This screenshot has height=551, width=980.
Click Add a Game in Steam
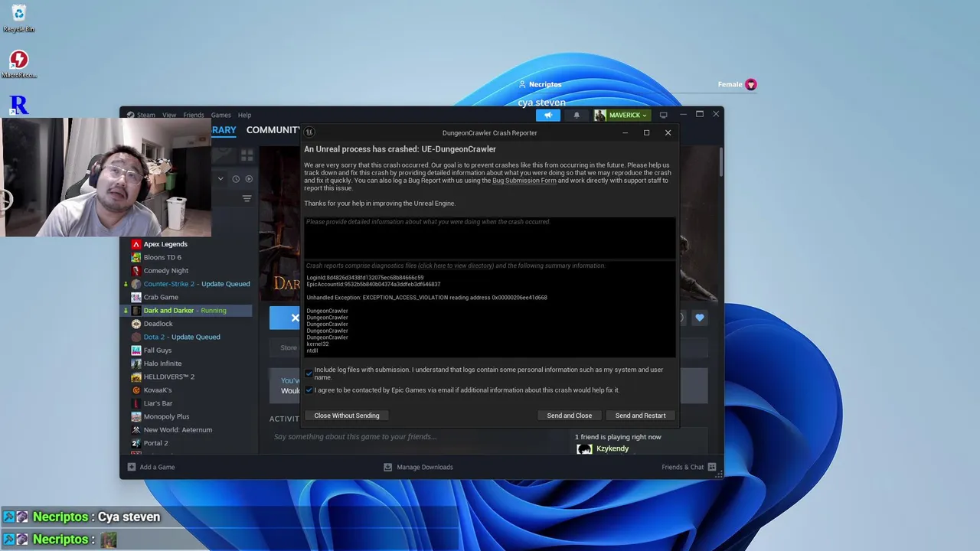click(x=151, y=467)
